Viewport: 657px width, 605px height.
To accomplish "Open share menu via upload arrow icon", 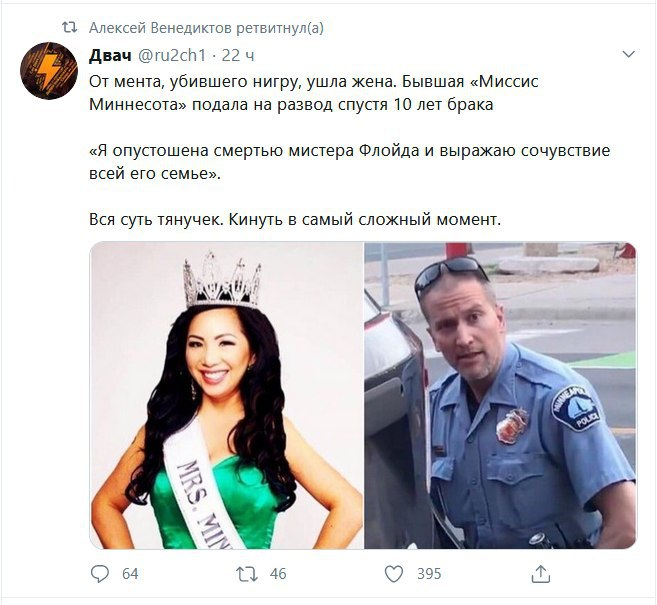I will [x=541, y=574].
